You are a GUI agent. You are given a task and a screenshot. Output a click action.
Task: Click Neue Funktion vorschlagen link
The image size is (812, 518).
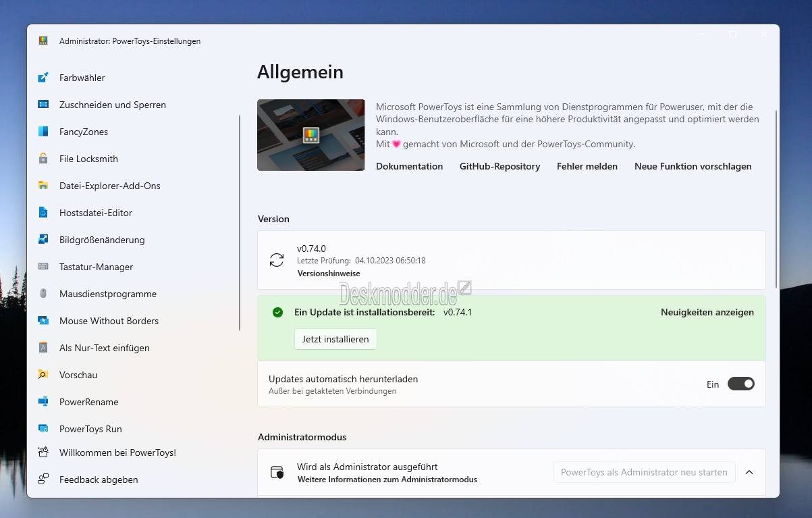coord(693,166)
